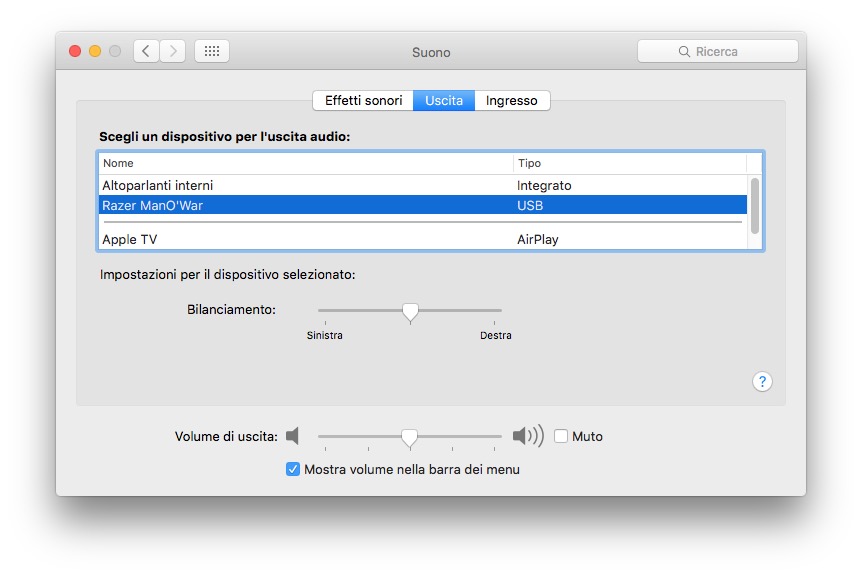Image resolution: width=862 pixels, height=576 pixels.
Task: Enable the Muto checkbox
Action: pos(561,436)
